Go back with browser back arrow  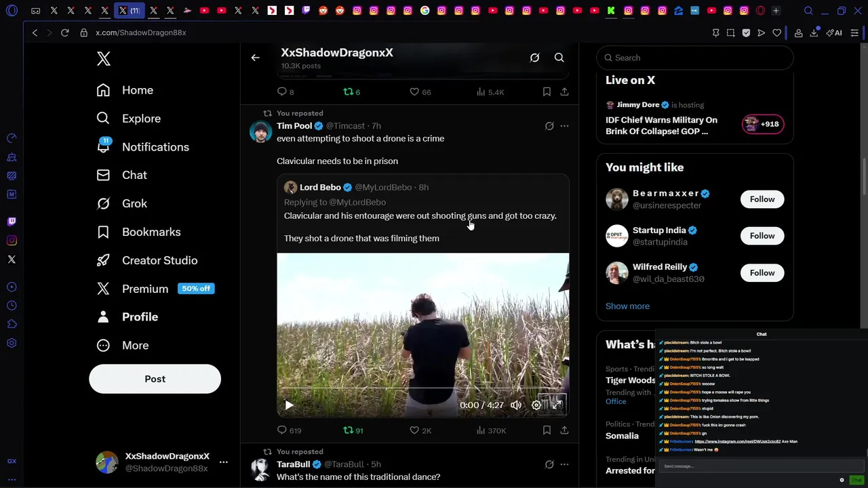[x=35, y=33]
